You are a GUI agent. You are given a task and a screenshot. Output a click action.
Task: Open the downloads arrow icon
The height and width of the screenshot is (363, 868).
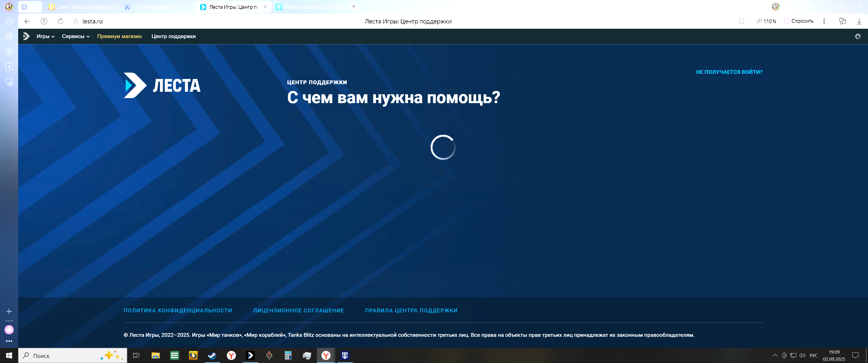859,21
